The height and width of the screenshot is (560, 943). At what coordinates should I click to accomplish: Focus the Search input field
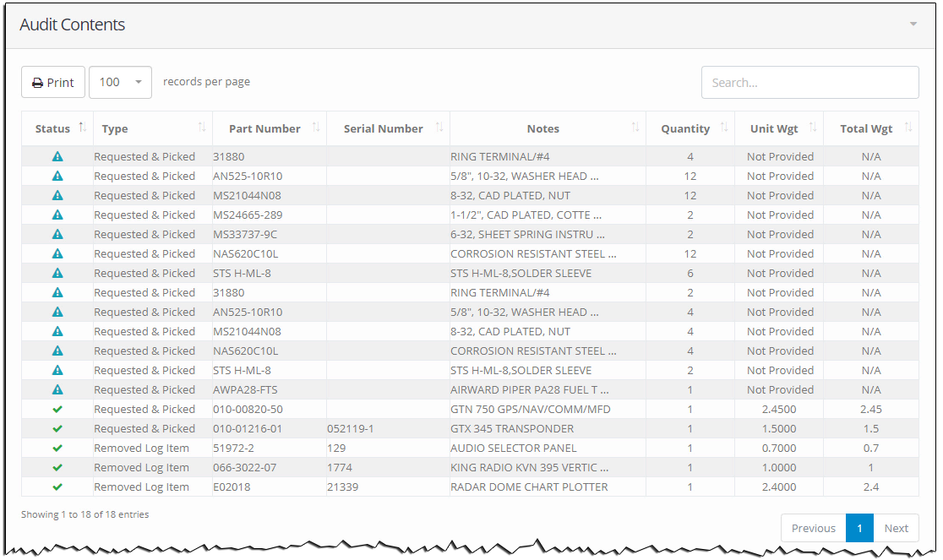click(809, 82)
